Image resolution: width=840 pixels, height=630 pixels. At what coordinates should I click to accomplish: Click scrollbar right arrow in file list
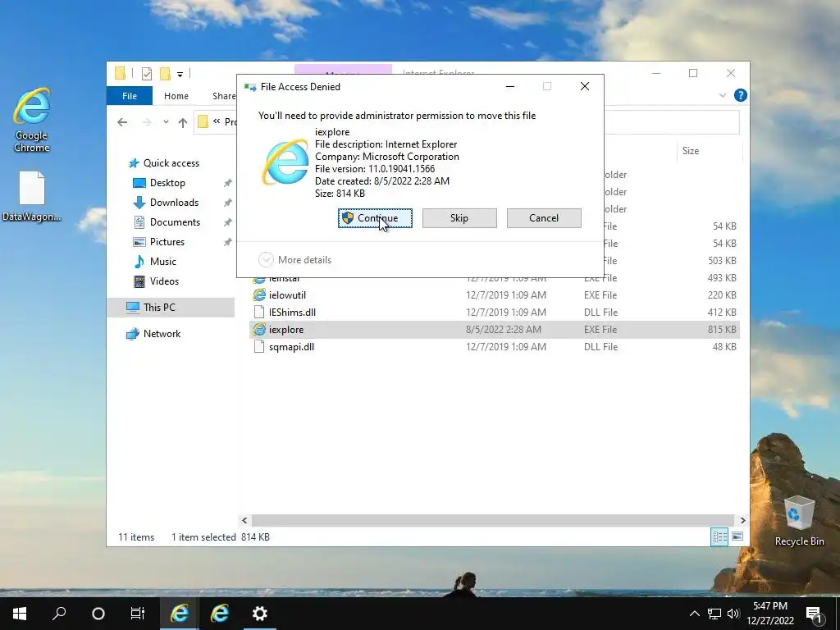pyautogui.click(x=742, y=520)
